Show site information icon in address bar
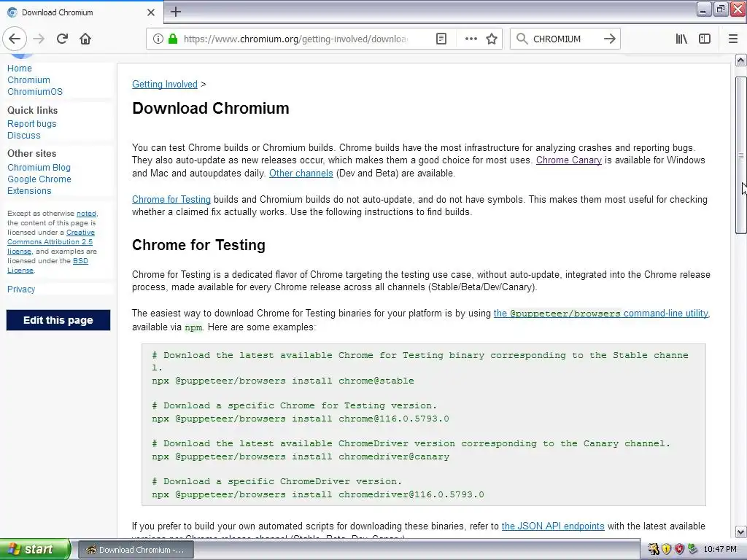 pyautogui.click(x=158, y=39)
